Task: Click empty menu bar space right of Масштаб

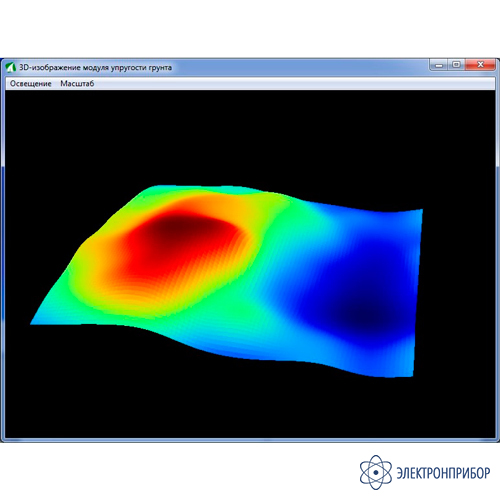Action: (293, 84)
